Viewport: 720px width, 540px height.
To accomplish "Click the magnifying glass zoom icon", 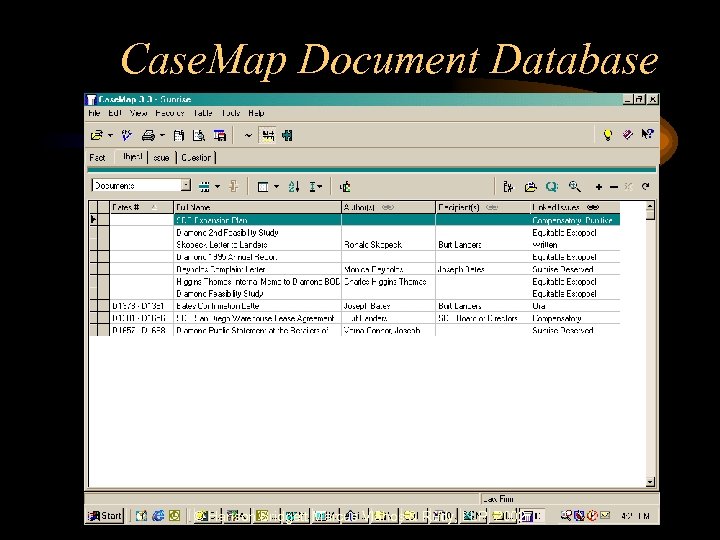I will pyautogui.click(x=574, y=186).
